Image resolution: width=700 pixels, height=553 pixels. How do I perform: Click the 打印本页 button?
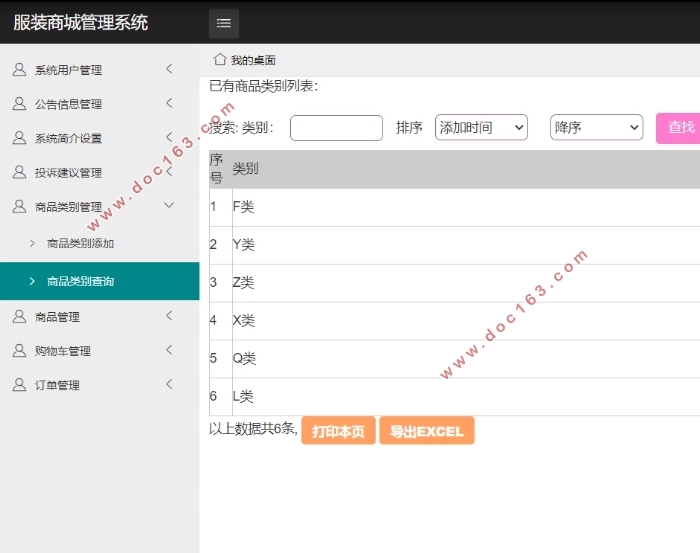click(x=338, y=431)
